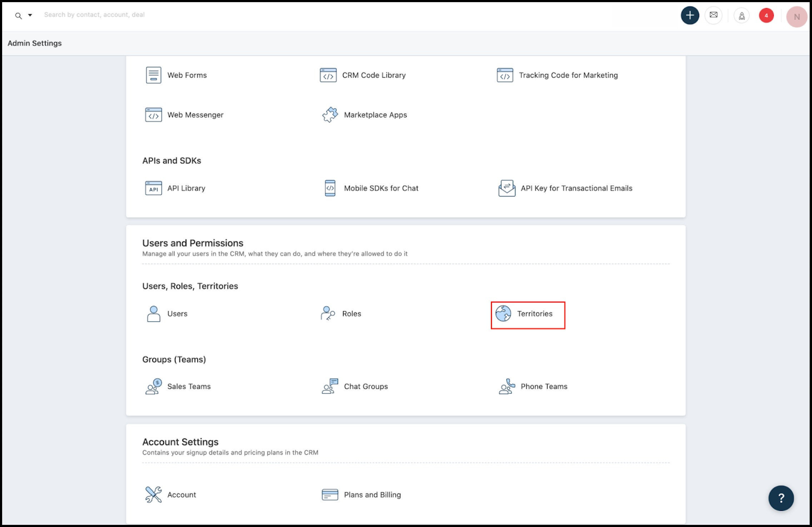Open the email envelope icon in header
The width and height of the screenshot is (812, 527).
click(713, 15)
